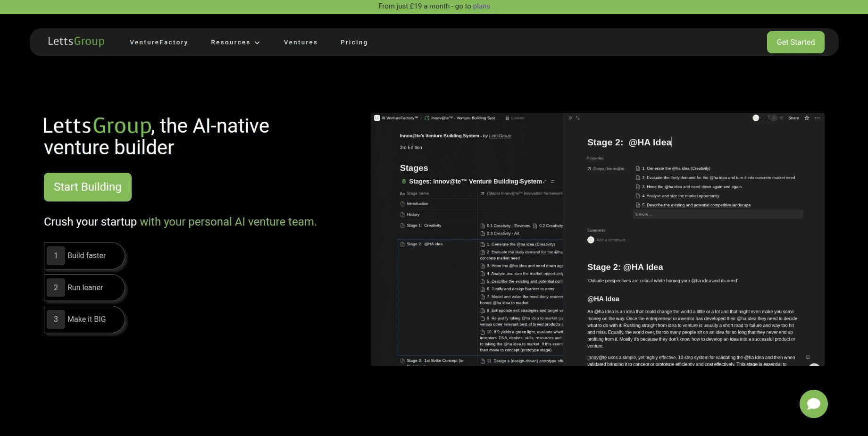This screenshot has height=436, width=868.
Task: Open the more options ellipsis menu
Action: pyautogui.click(x=817, y=118)
